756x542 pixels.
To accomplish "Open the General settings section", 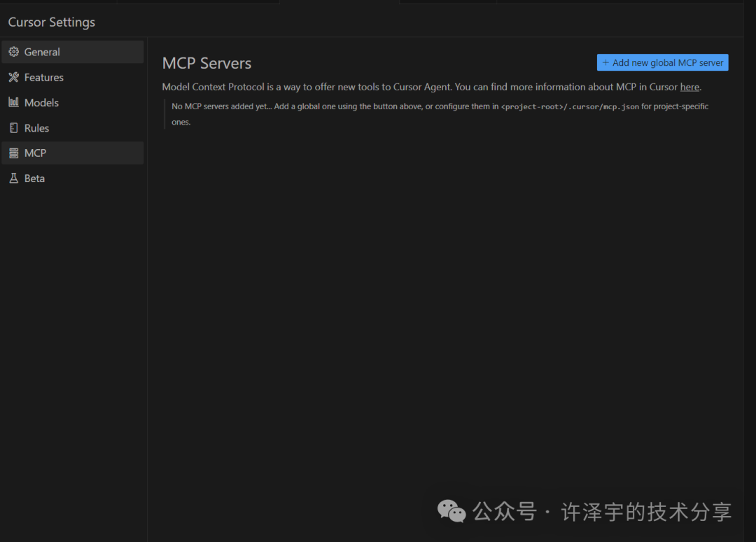I will coord(42,52).
